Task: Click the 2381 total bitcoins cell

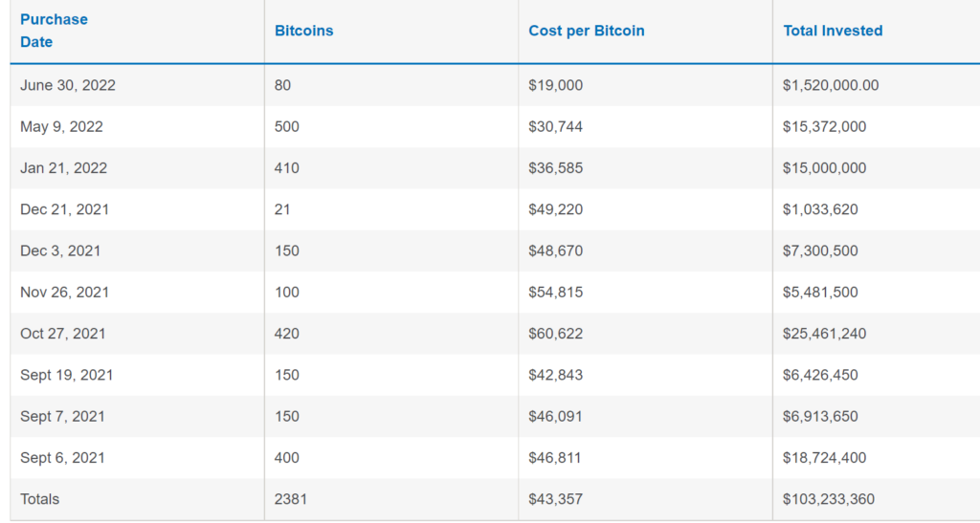Action: pos(290,499)
